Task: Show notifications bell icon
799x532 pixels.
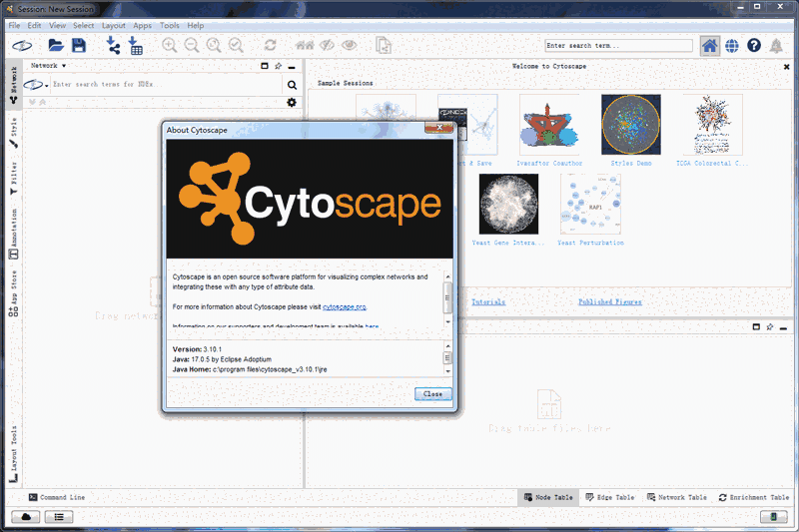Action: 776,46
